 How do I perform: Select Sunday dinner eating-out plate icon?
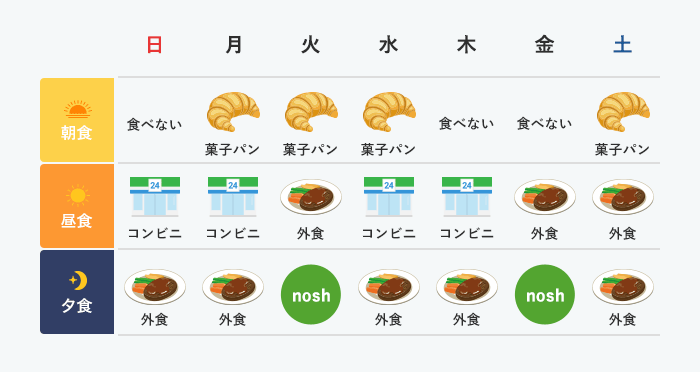155,287
